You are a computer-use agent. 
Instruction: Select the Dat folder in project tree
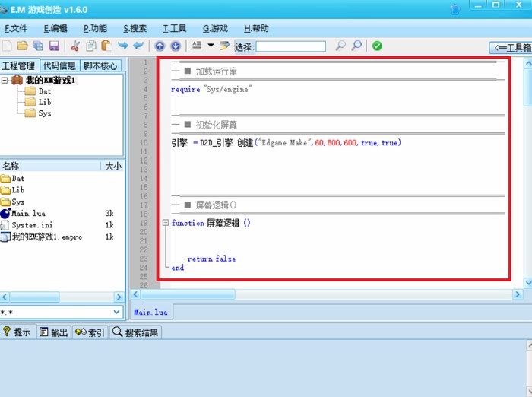tap(44, 91)
